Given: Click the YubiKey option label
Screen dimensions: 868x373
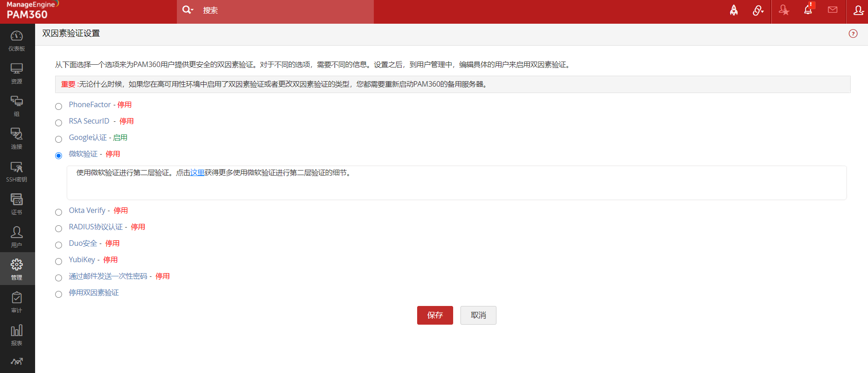Looking at the screenshot, I should [82, 260].
